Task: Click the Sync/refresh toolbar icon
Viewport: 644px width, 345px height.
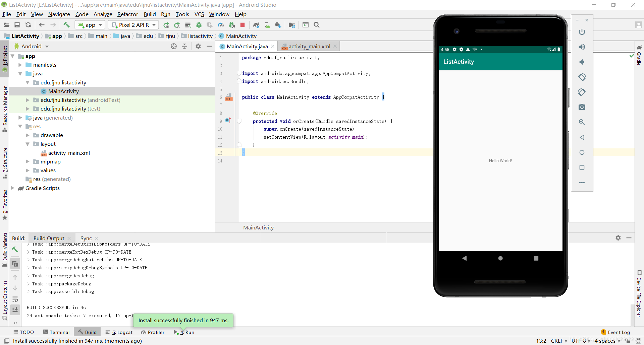Action: click(28, 25)
